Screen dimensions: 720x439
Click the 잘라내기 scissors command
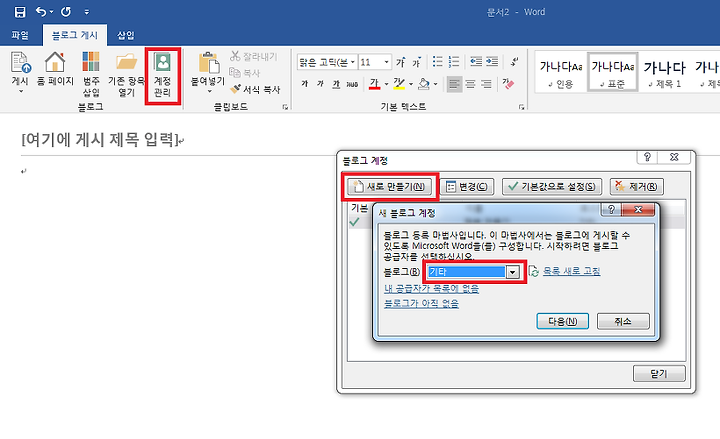pyautogui.click(x=254, y=56)
